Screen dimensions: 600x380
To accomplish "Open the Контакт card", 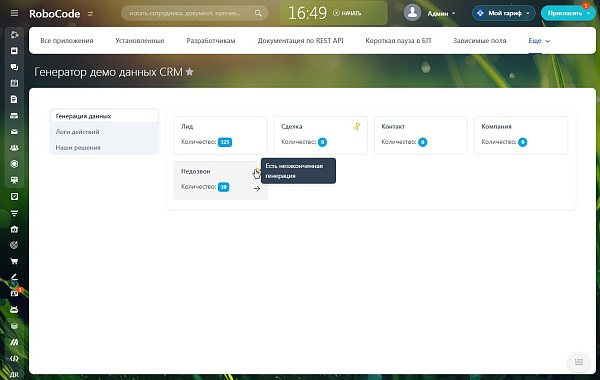I will point(421,135).
